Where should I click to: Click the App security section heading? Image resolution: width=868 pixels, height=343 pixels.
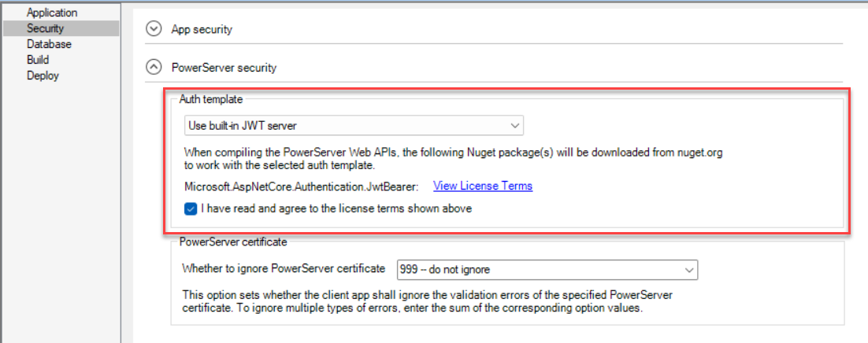(x=202, y=29)
